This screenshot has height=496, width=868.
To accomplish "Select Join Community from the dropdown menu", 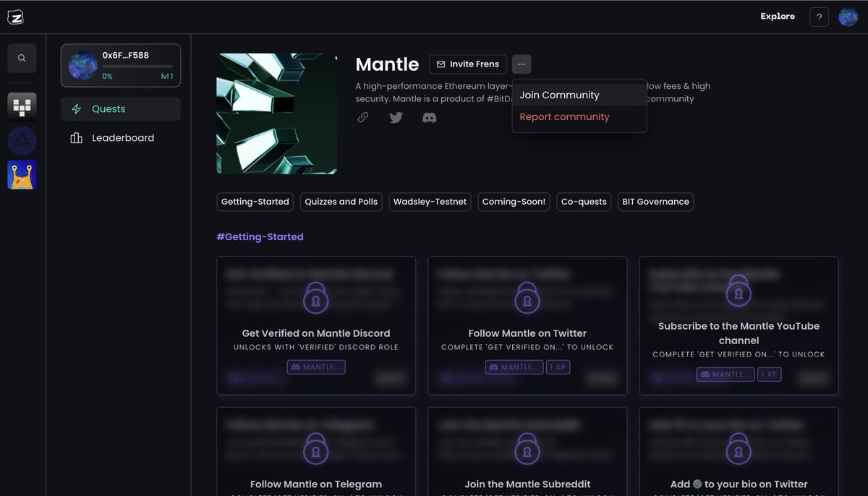I will coord(579,95).
